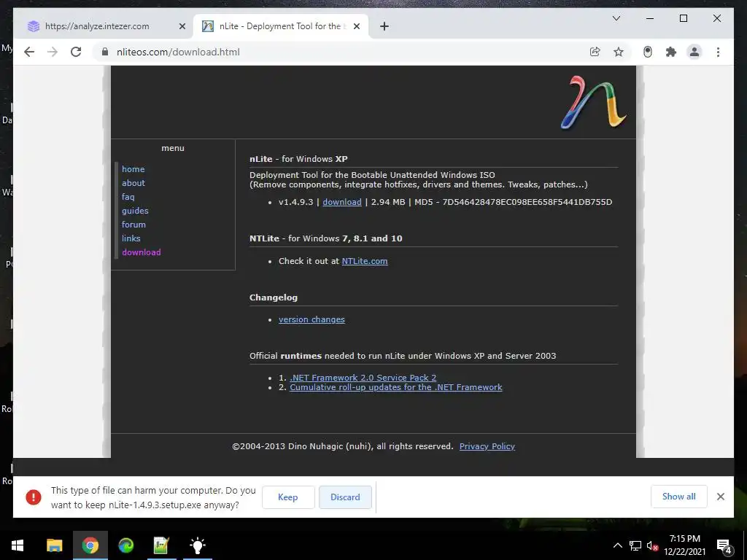
Task: Open the taskbar clock and date
Action: point(684,545)
